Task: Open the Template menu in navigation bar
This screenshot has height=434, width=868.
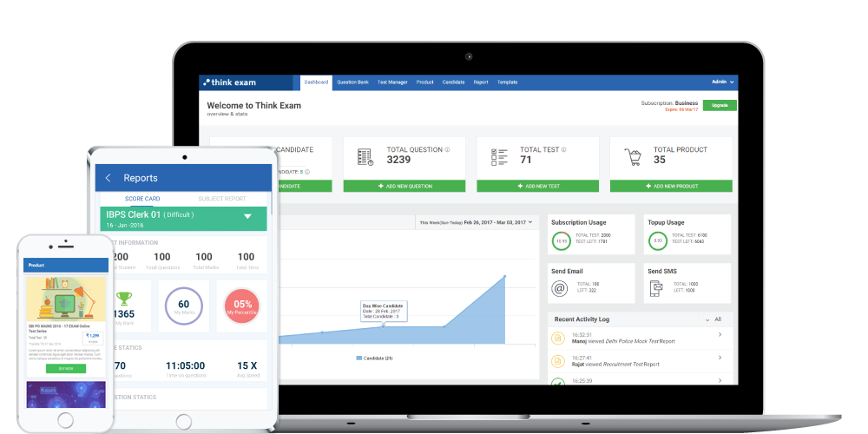Action: 507,82
